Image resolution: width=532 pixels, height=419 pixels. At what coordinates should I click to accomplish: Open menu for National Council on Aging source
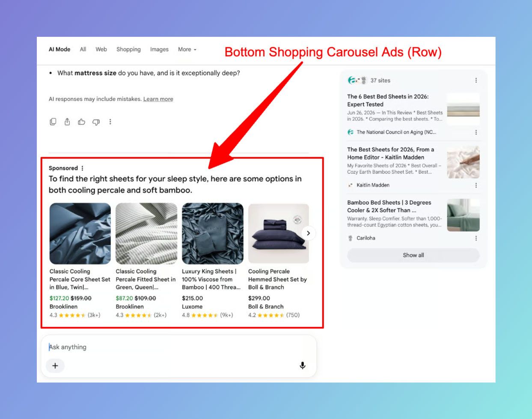(x=476, y=132)
